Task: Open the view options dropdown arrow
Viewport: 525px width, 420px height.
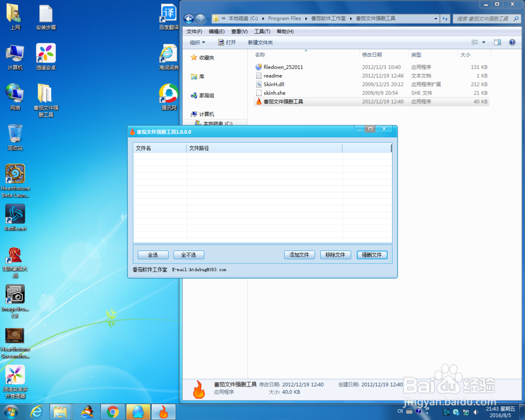Action: (x=484, y=42)
